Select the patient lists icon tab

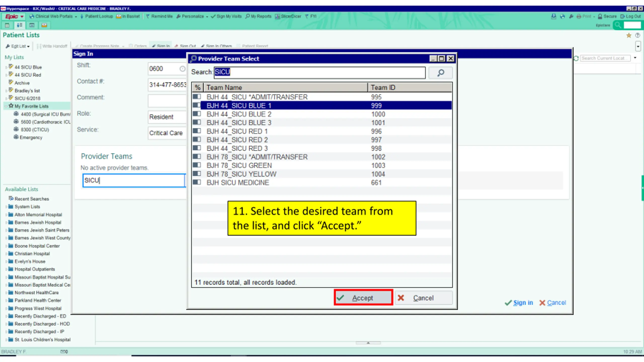point(19,25)
